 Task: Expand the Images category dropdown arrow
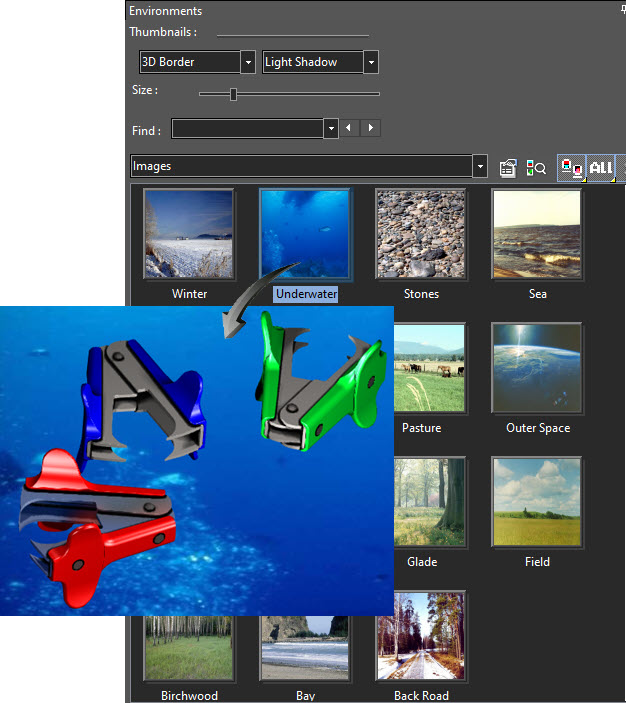pos(480,166)
